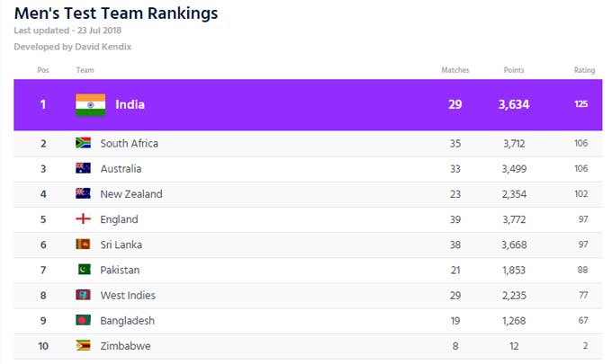Select the Zimbabwe row rating value
This screenshot has width=612, height=364.
coord(585,346)
